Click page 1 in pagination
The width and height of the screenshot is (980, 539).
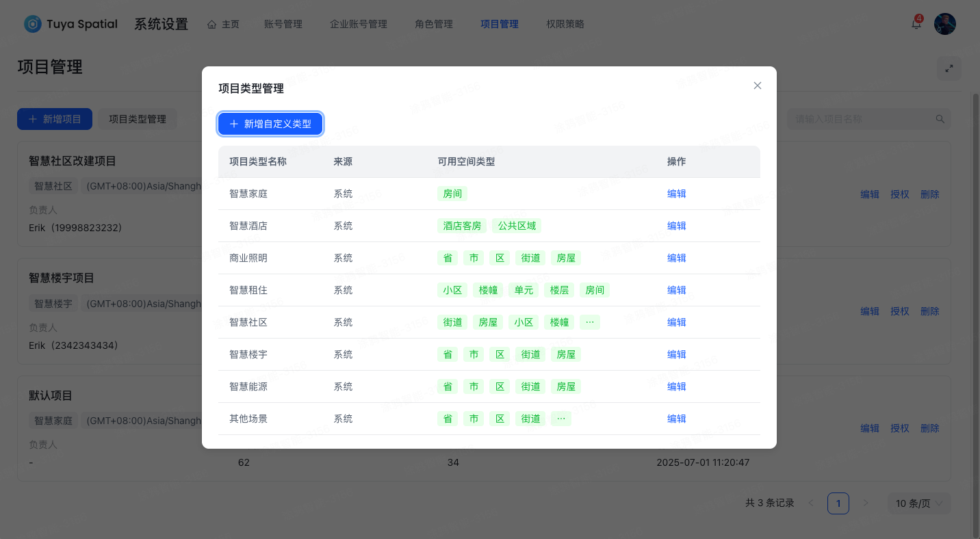pos(838,503)
